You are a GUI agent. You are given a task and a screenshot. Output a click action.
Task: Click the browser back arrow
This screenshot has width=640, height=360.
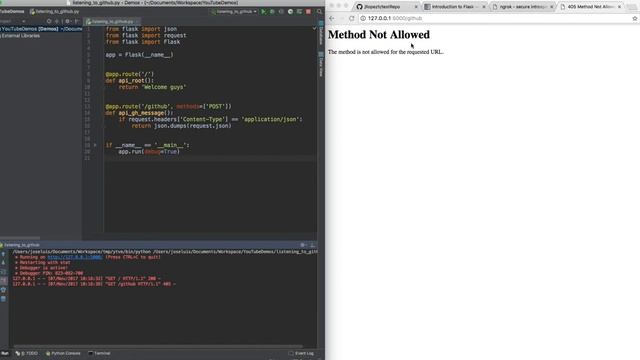pos(331,18)
